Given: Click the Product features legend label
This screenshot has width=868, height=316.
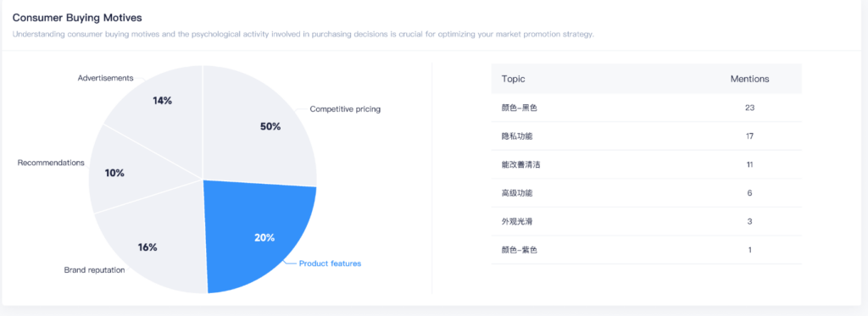Looking at the screenshot, I should point(330,263).
